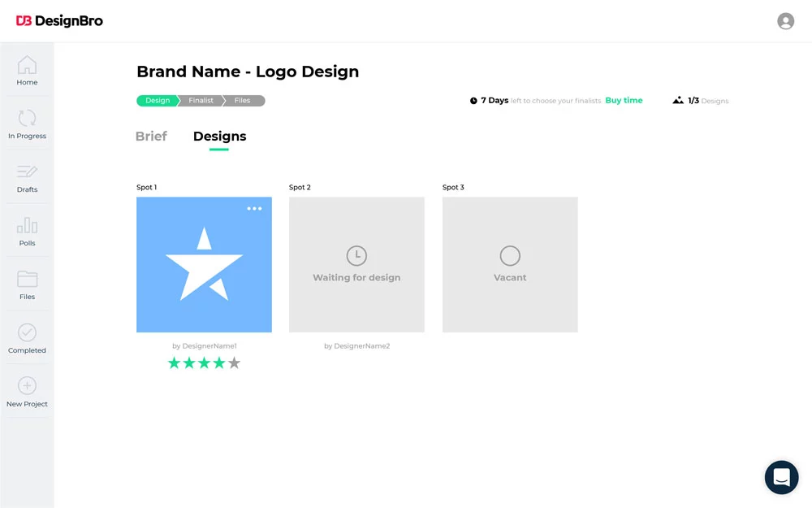
Task: Expand the Finalist stage in the breadcrumb
Action: pos(200,101)
